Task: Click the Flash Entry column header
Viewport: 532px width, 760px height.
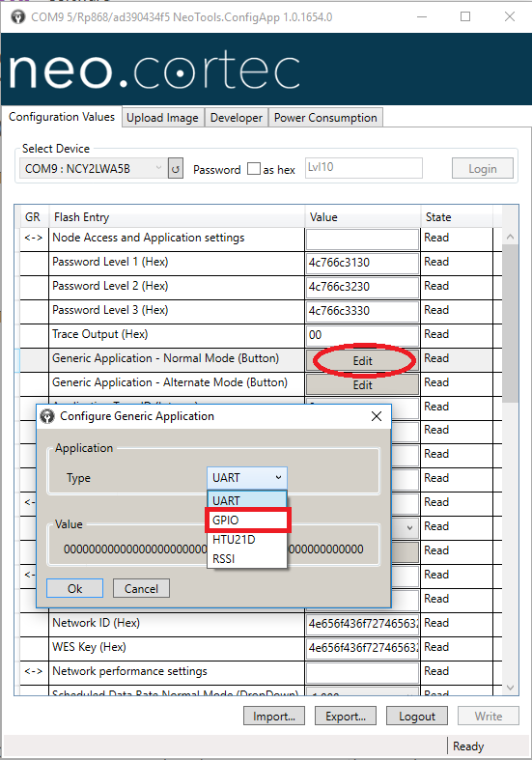Action: tap(177, 216)
